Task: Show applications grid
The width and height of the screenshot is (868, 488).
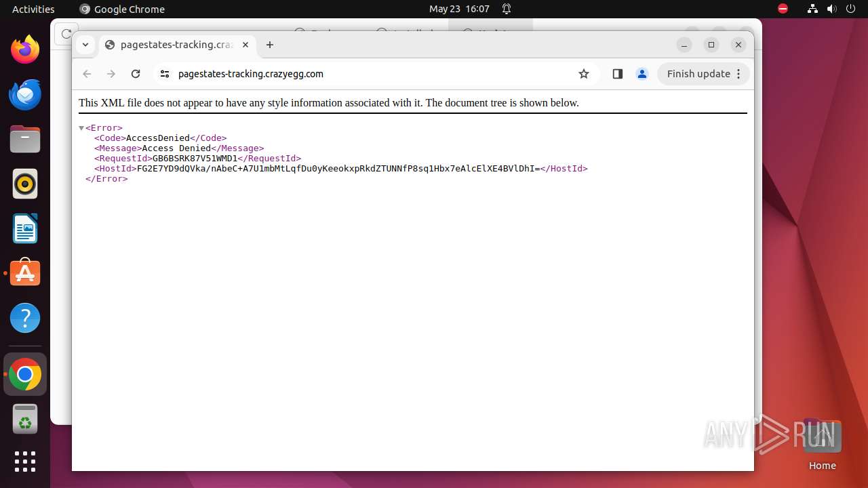Action: 25,462
